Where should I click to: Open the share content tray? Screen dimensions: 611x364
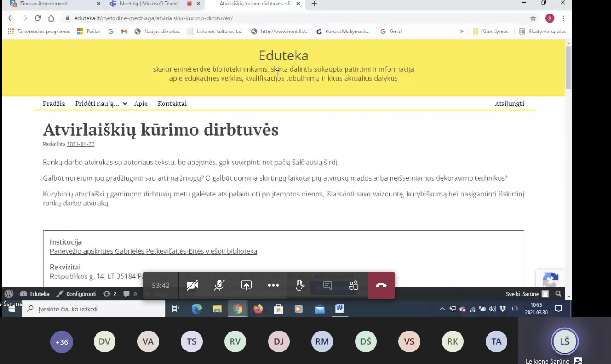(x=246, y=285)
